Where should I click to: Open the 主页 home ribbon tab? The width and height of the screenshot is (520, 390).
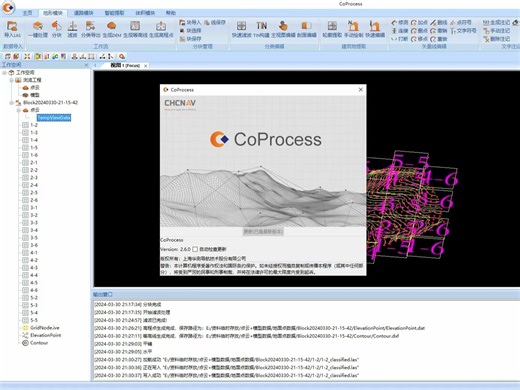tap(27, 13)
